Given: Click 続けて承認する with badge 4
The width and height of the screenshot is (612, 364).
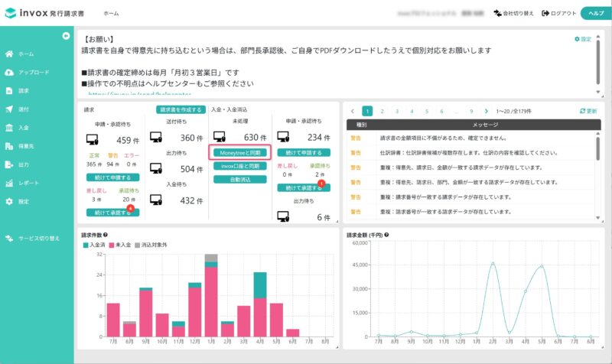Looking at the screenshot, I should pyautogui.click(x=112, y=213).
